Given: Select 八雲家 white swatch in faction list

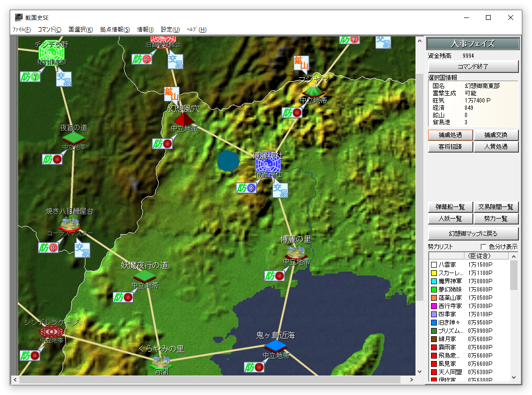Looking at the screenshot, I should (x=434, y=265).
